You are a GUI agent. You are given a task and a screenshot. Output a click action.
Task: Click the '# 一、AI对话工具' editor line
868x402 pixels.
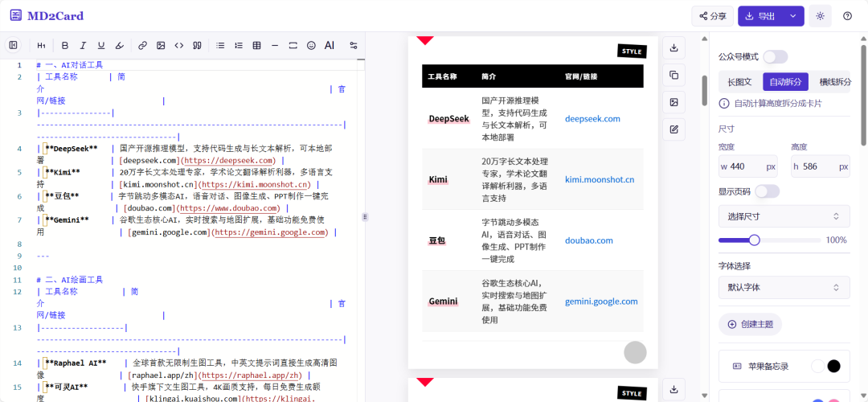tap(70, 65)
